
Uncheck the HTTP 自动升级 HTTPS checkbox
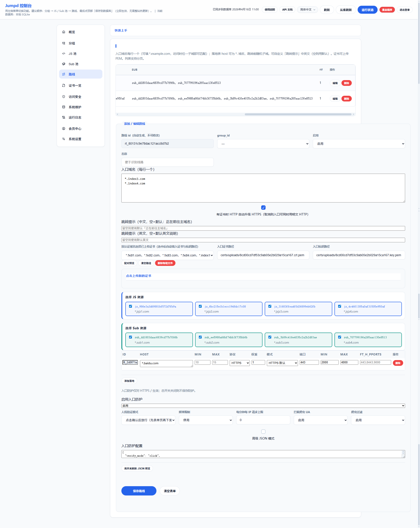263,208
